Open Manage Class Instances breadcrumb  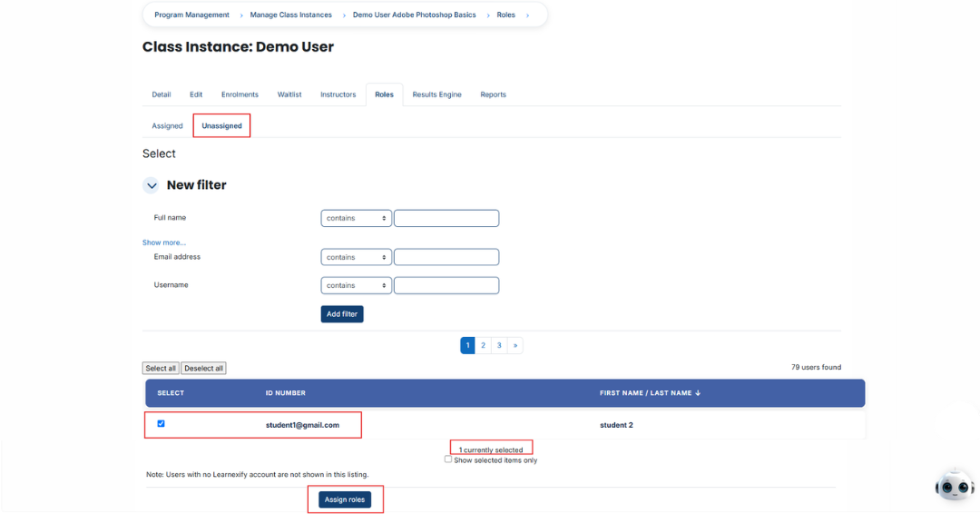coord(290,15)
